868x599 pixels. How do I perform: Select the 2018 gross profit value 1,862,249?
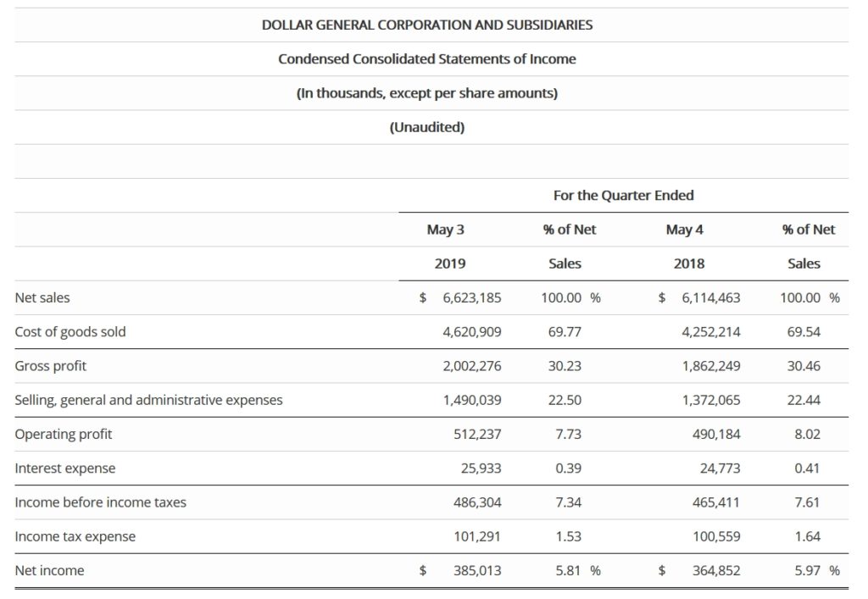coord(711,366)
